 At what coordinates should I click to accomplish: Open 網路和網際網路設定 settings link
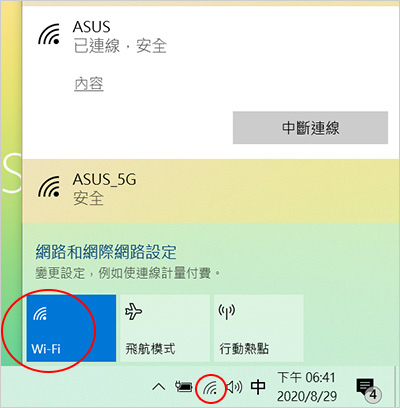[x=106, y=252]
